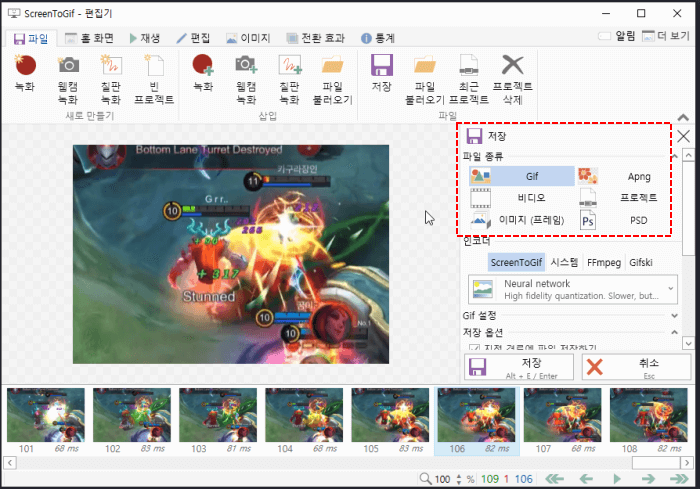
Task: Click the zoom value 100 field
Action: pyautogui.click(x=442, y=479)
